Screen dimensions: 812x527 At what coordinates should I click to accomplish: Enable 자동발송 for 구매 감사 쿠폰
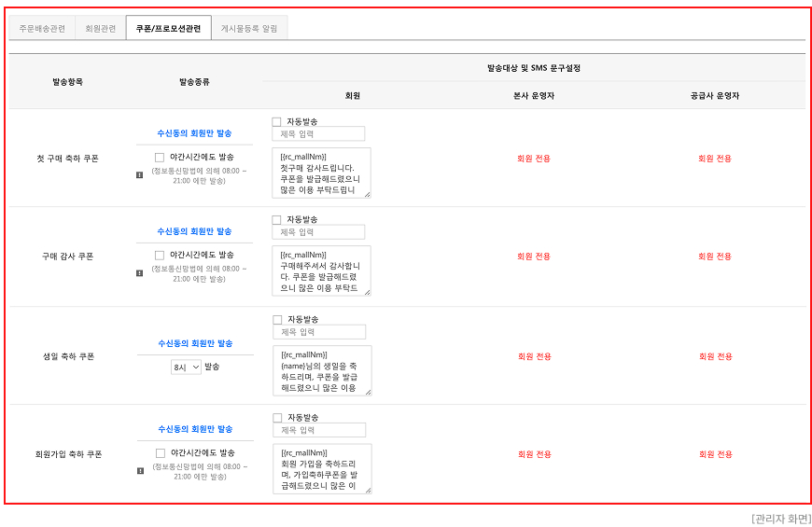[x=276, y=220]
